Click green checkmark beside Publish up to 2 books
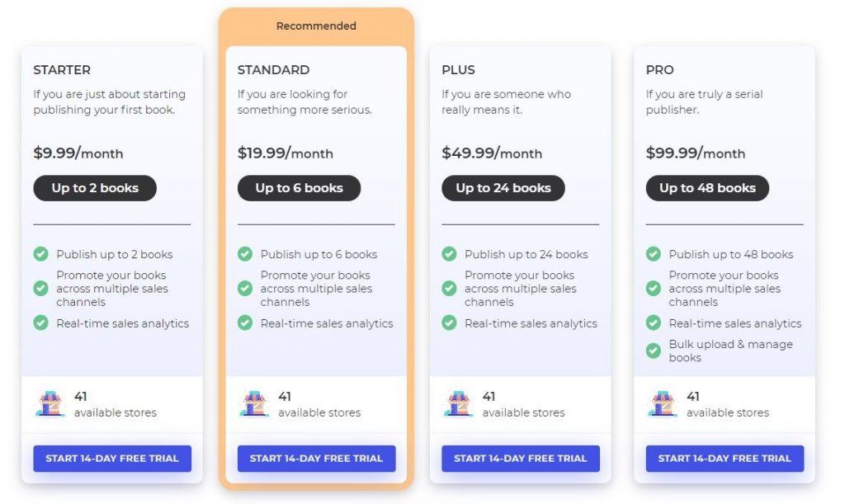 pyautogui.click(x=41, y=253)
